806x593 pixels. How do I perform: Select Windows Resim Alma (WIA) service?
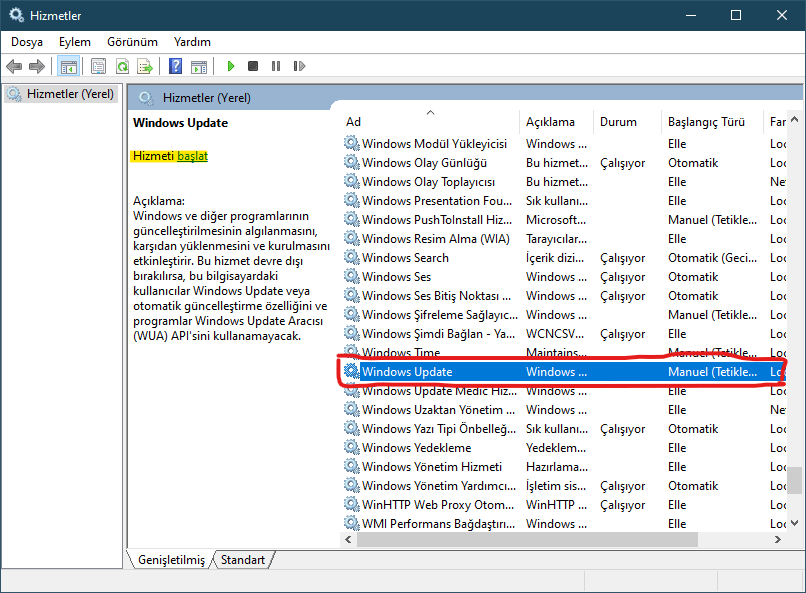564,239
